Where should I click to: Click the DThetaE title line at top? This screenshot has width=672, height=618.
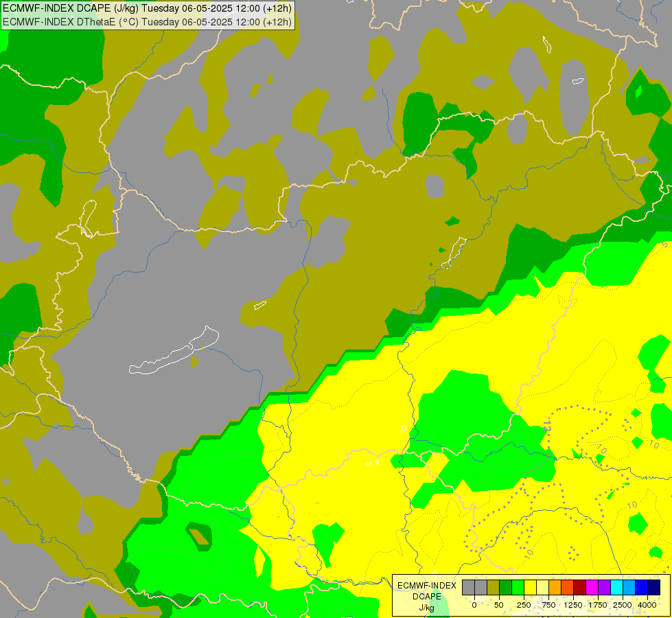click(x=147, y=22)
